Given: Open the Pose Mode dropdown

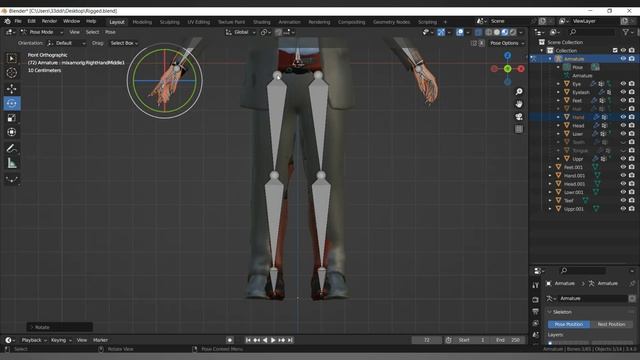Looking at the screenshot, I should pos(42,32).
